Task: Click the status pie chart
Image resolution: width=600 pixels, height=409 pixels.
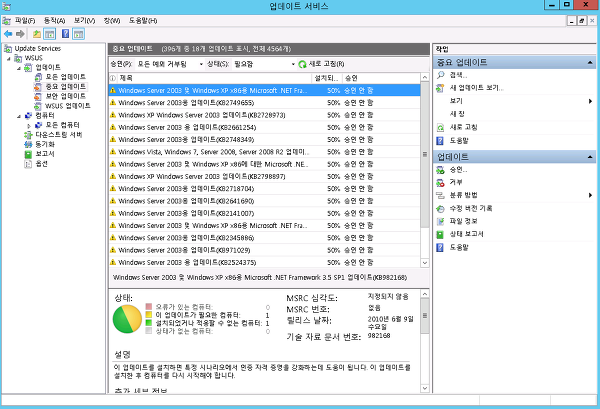Action: (127, 319)
